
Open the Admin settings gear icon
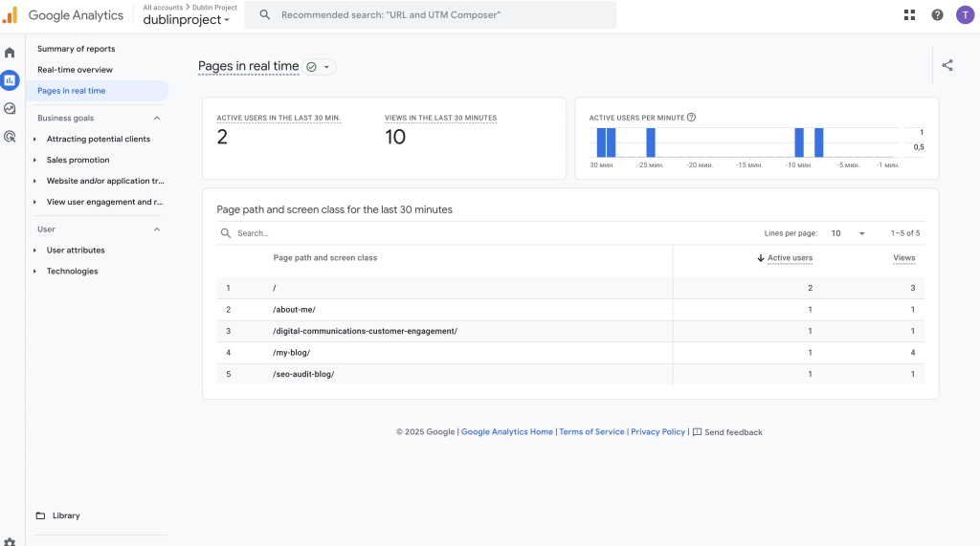(x=10, y=541)
